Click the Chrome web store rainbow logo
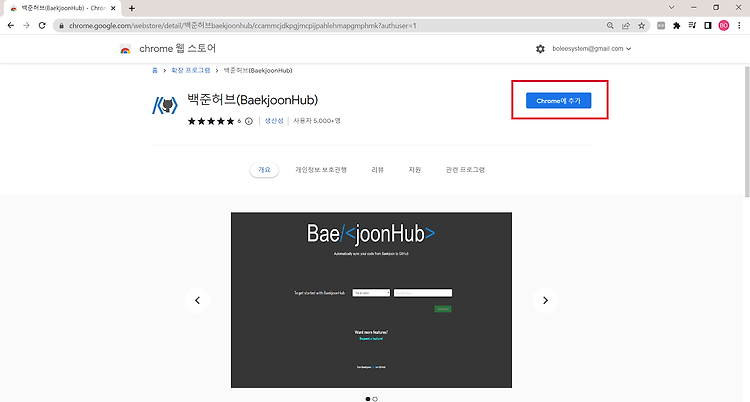 (125, 49)
